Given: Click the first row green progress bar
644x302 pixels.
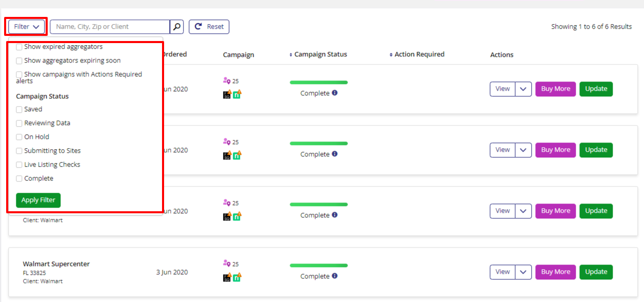Looking at the screenshot, I should point(318,82).
